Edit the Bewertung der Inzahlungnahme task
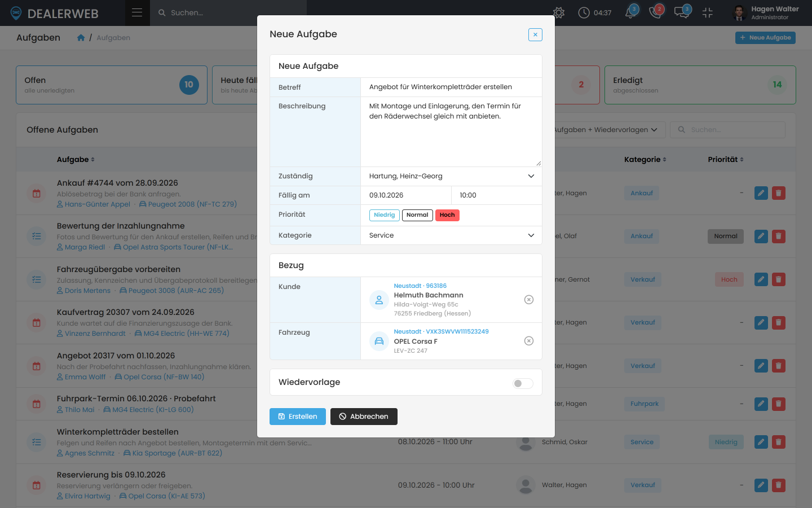Image resolution: width=812 pixels, height=508 pixels. [x=761, y=237]
